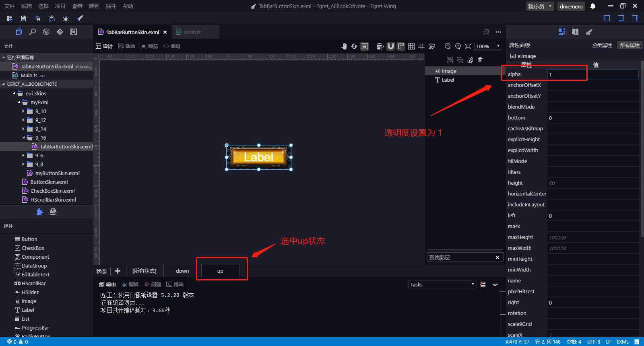Switch to the 预览 preview mode
Viewport: 644px width, 346px height.
coord(149,46)
